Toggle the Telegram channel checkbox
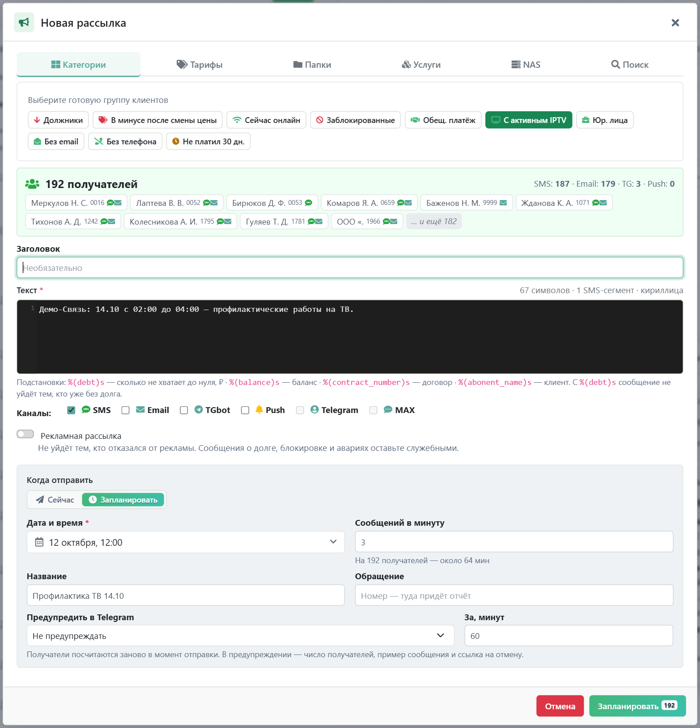The width and height of the screenshot is (700, 728). [x=300, y=410]
